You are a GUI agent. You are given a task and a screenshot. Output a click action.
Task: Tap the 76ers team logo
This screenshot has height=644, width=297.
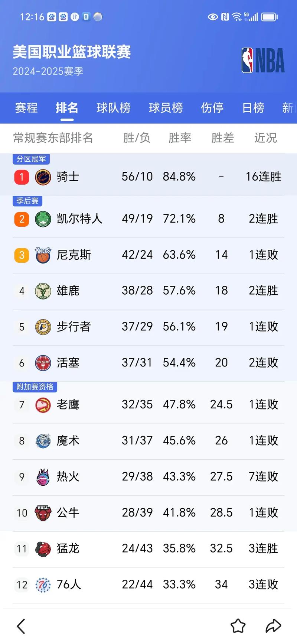[x=43, y=585]
